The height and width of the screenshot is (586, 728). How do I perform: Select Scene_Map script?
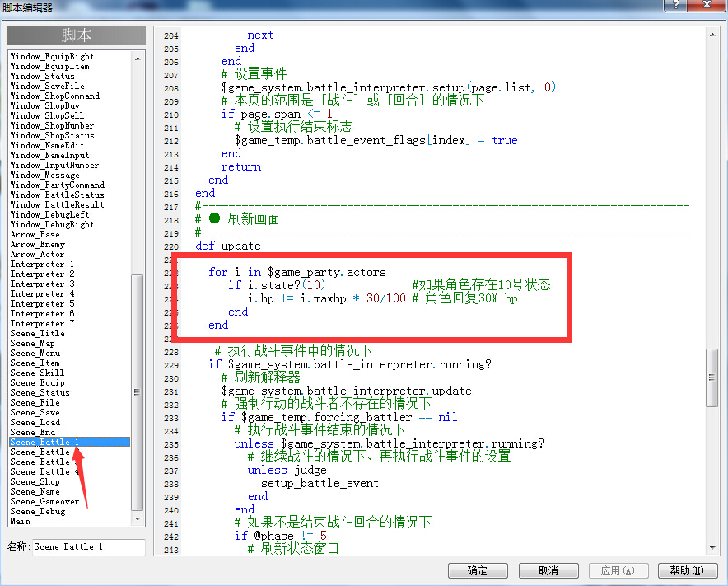(x=32, y=344)
